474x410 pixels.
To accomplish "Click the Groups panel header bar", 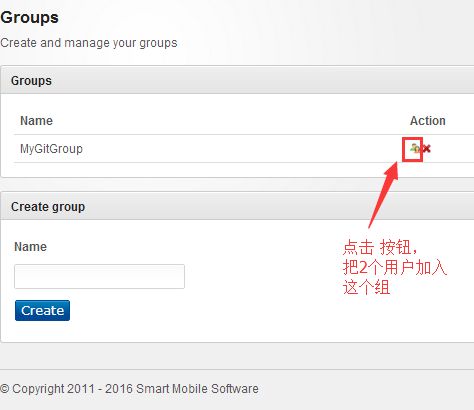I will (x=237, y=81).
